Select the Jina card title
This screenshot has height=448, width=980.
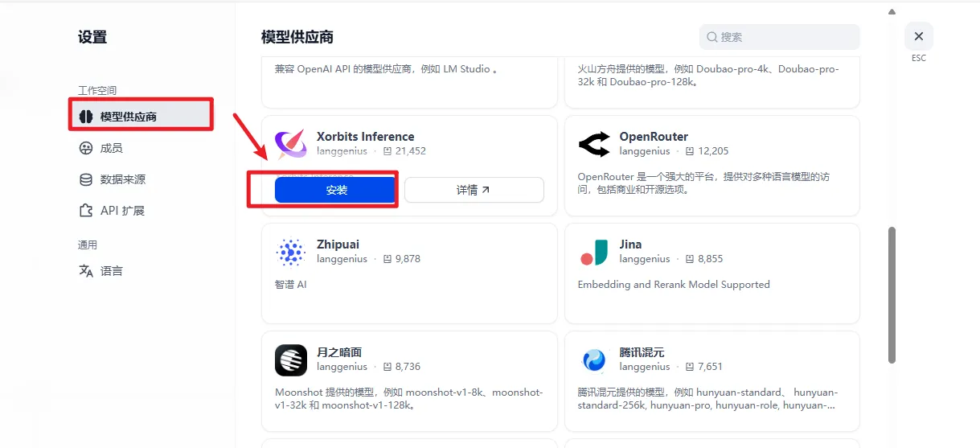tap(630, 245)
